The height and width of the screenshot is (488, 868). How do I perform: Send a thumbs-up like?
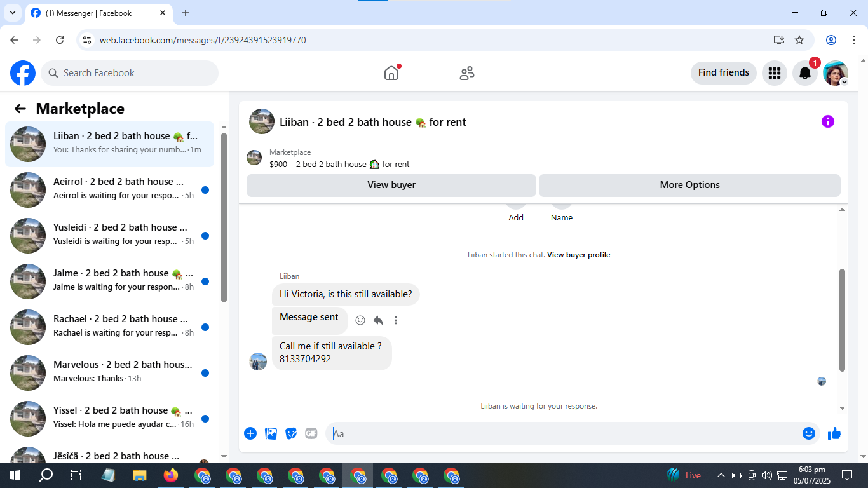834,433
